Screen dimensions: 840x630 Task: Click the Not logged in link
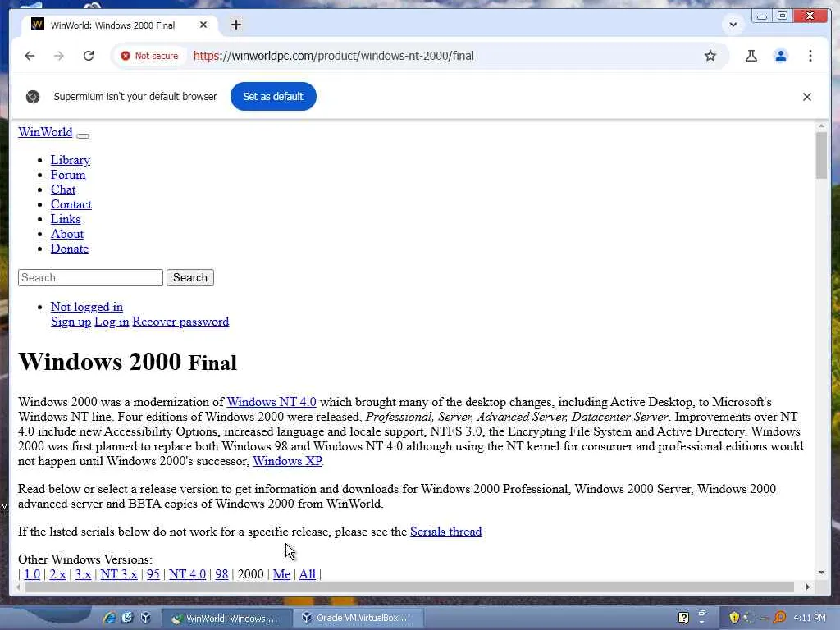pyautogui.click(x=87, y=307)
